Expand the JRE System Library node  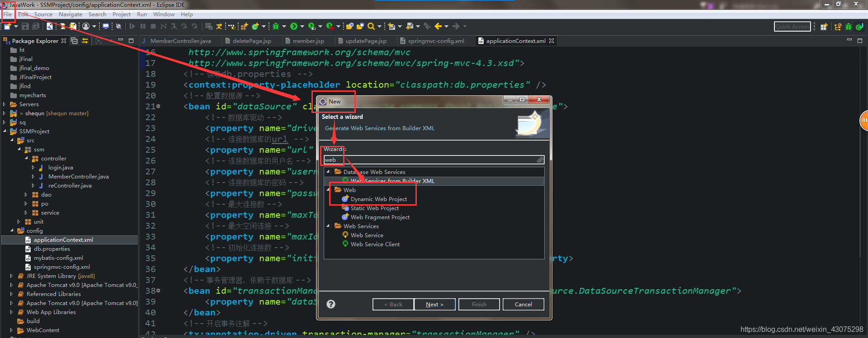11,276
